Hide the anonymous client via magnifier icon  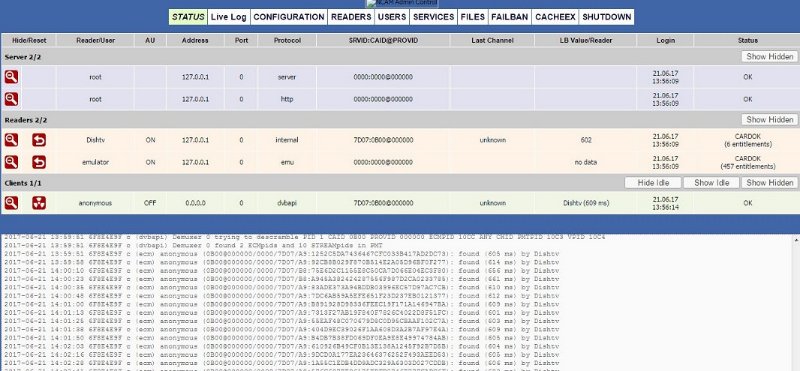[11, 203]
